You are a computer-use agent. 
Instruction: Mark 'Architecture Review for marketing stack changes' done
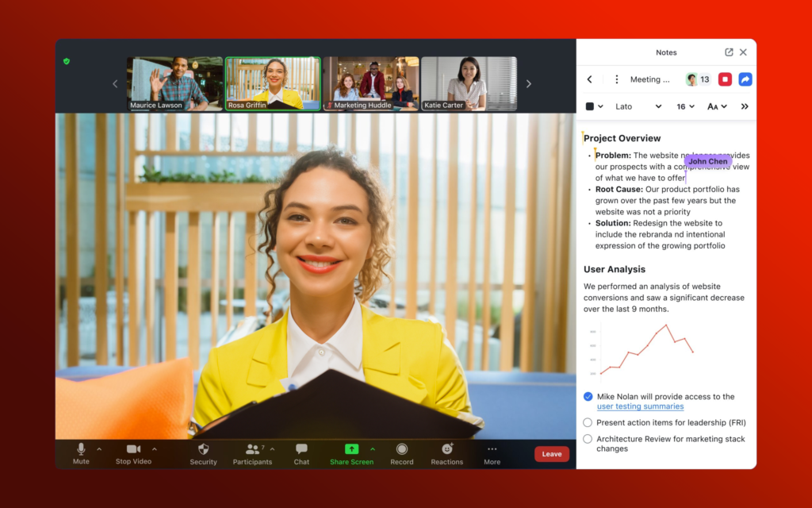click(588, 438)
